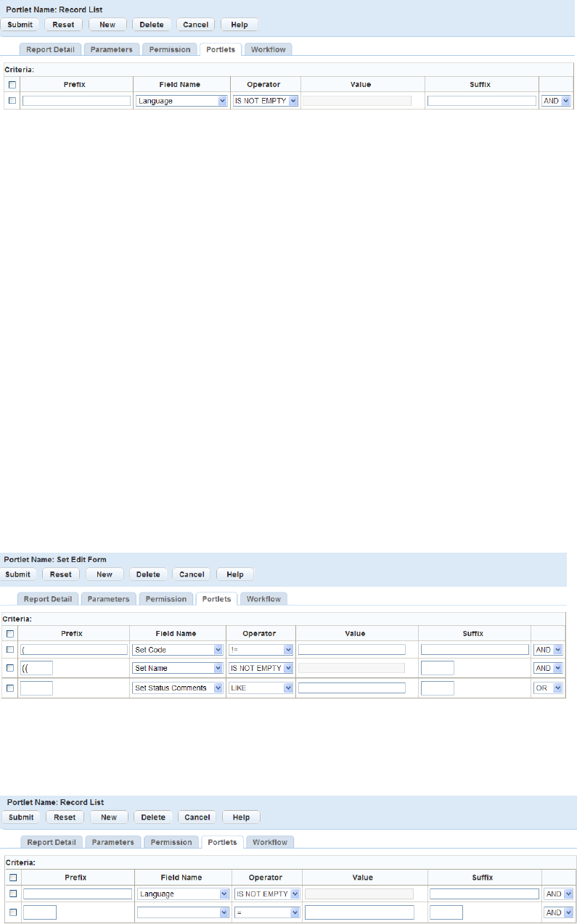
Task: Click suffix field on Set Status Comments row
Action: click(x=438, y=688)
